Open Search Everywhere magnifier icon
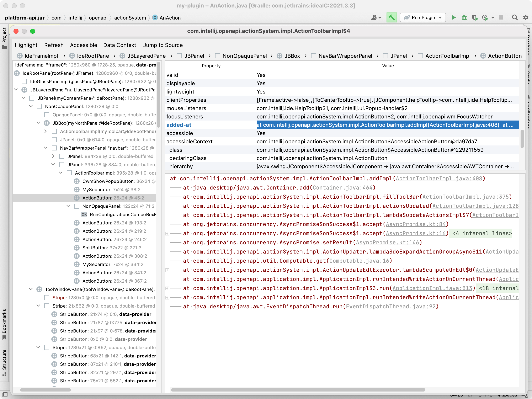 coord(515,17)
